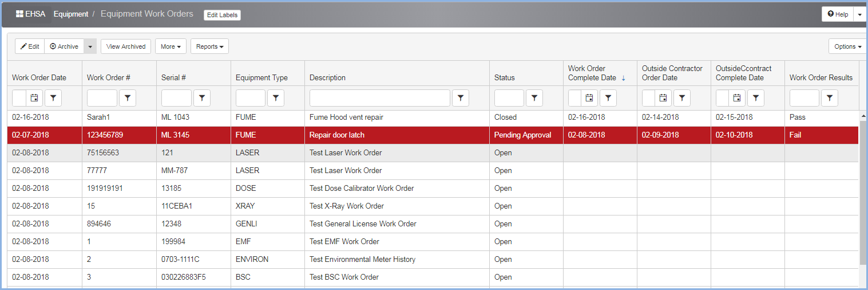Sort by Work Order Results column header
Viewport: 868px width, 290px height.
point(821,78)
